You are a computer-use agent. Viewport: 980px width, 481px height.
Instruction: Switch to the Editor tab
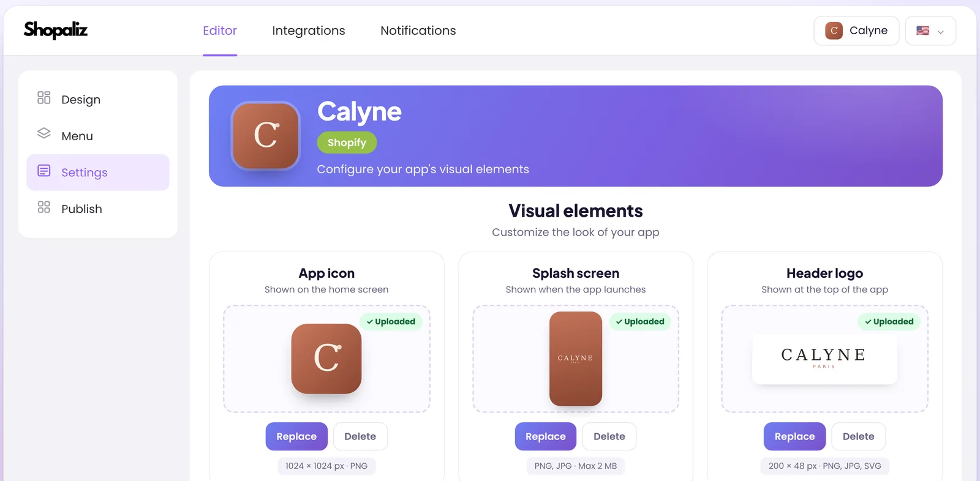click(220, 31)
